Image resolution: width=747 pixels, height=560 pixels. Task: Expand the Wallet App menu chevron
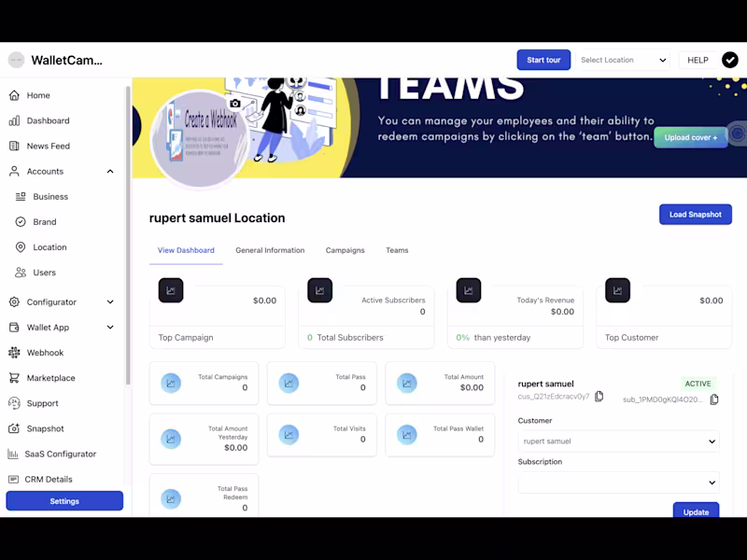110,328
